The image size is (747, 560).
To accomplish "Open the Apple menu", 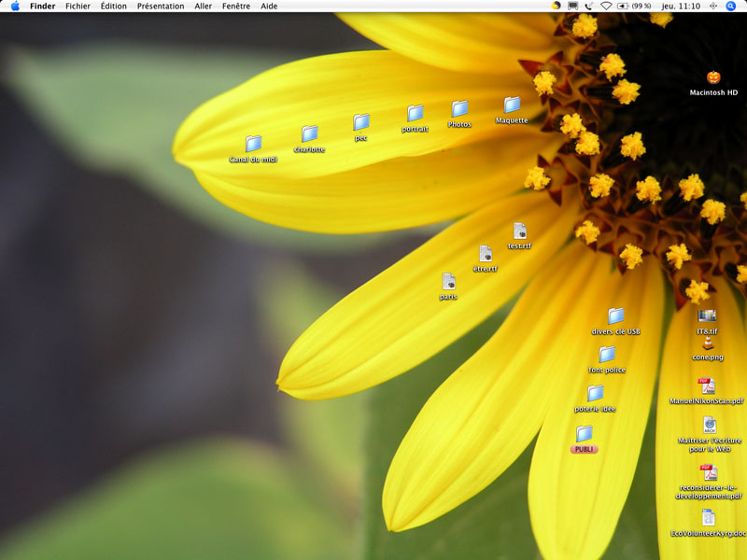I will pos(15,7).
